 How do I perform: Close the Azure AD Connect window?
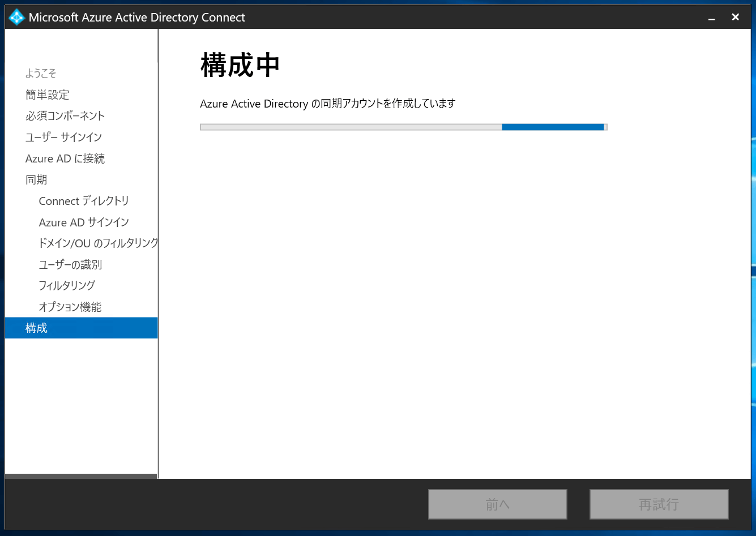pos(736,17)
